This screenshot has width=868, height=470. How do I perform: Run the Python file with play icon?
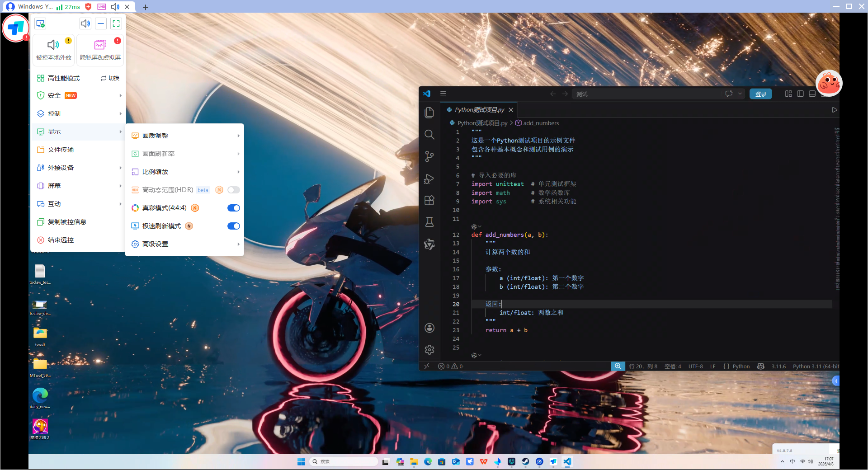834,110
